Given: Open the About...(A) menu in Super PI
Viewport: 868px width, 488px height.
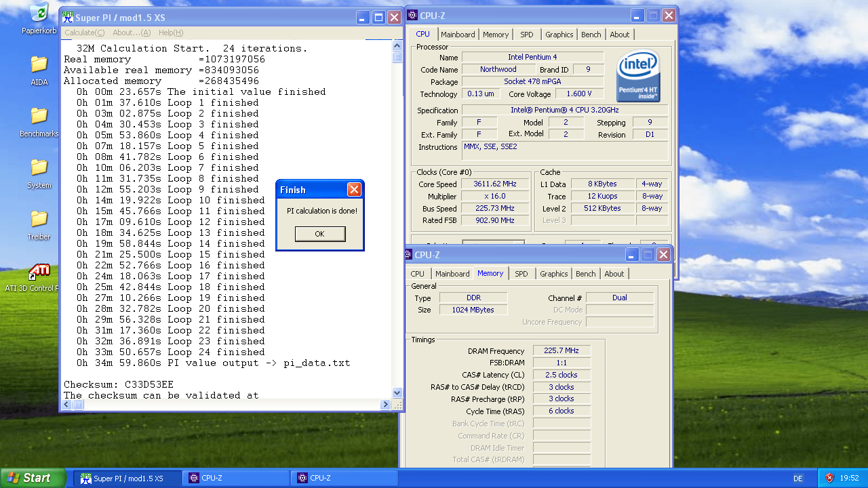Looking at the screenshot, I should (132, 33).
